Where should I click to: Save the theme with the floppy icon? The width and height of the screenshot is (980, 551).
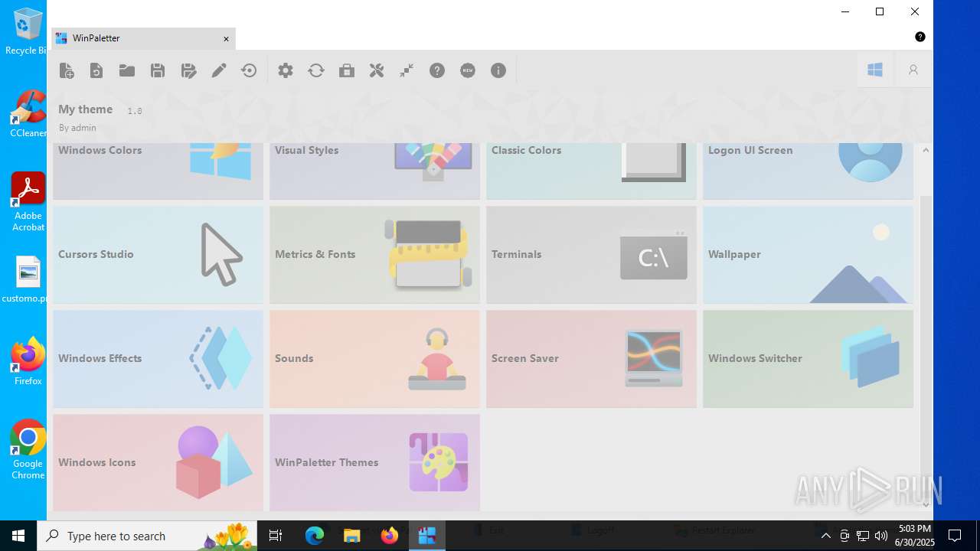coord(158,70)
